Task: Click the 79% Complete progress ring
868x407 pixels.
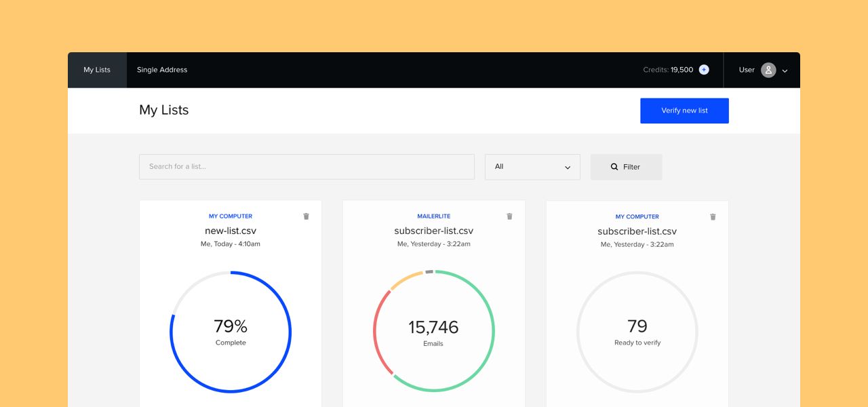Action: coord(231,332)
